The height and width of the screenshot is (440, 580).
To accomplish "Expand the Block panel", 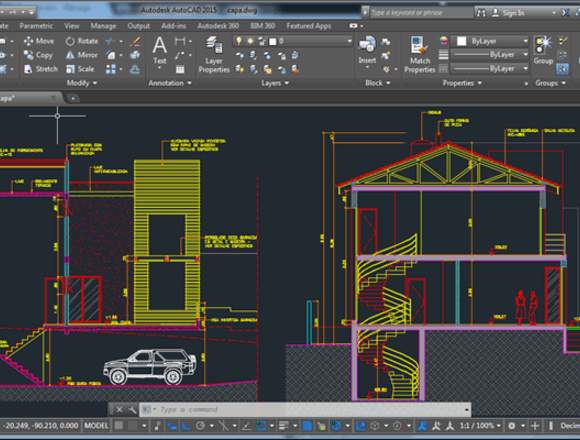I will [x=377, y=83].
